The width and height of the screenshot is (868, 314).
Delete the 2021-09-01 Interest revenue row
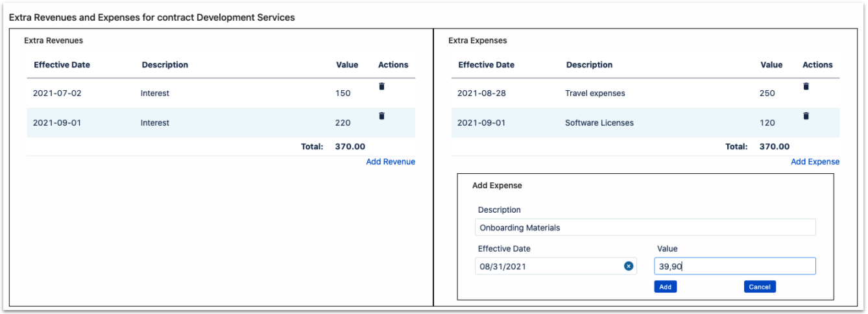(381, 116)
